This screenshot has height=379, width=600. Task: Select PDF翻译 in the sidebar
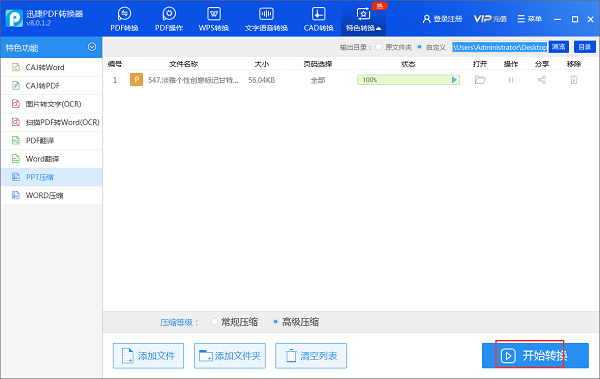point(51,140)
